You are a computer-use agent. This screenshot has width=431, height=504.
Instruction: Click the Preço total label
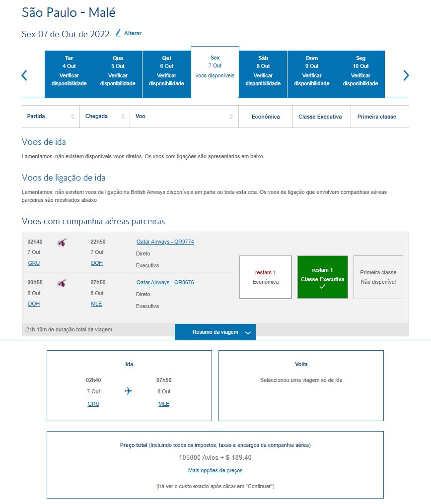[x=134, y=445]
